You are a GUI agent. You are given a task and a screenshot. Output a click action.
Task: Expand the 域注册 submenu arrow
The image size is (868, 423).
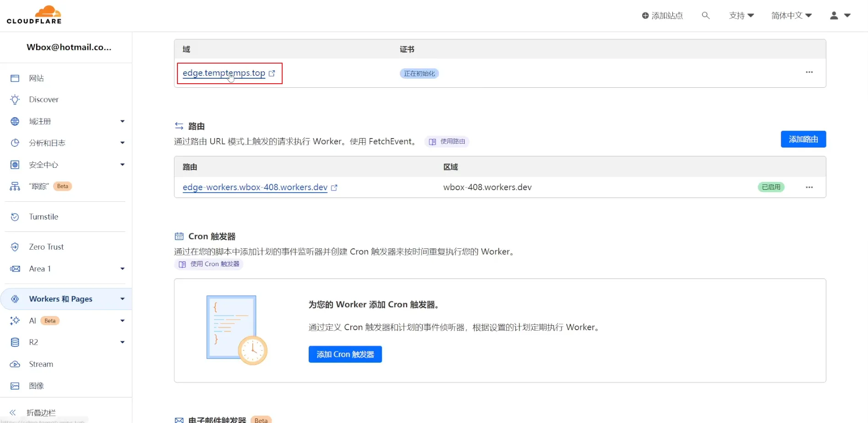(123, 121)
